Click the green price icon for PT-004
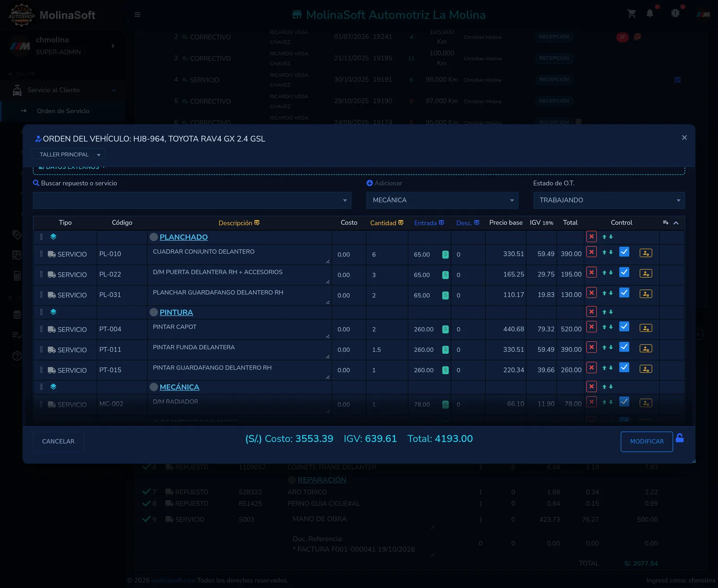 coord(445,329)
